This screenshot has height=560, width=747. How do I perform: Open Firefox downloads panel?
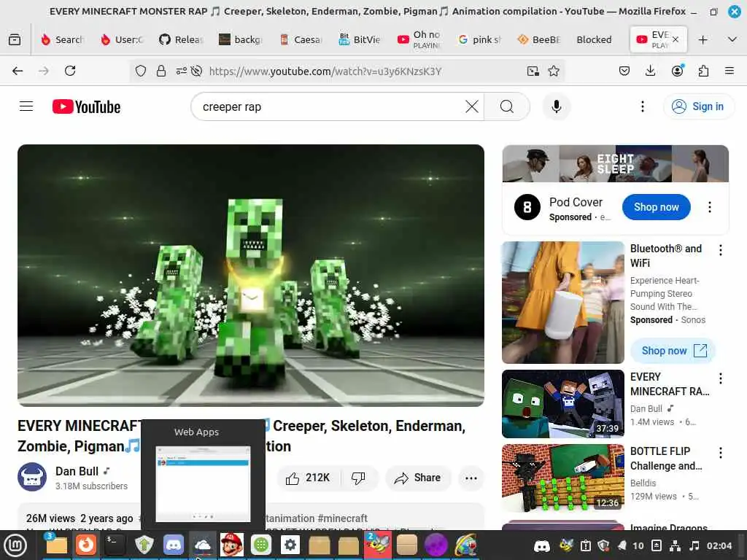650,71
